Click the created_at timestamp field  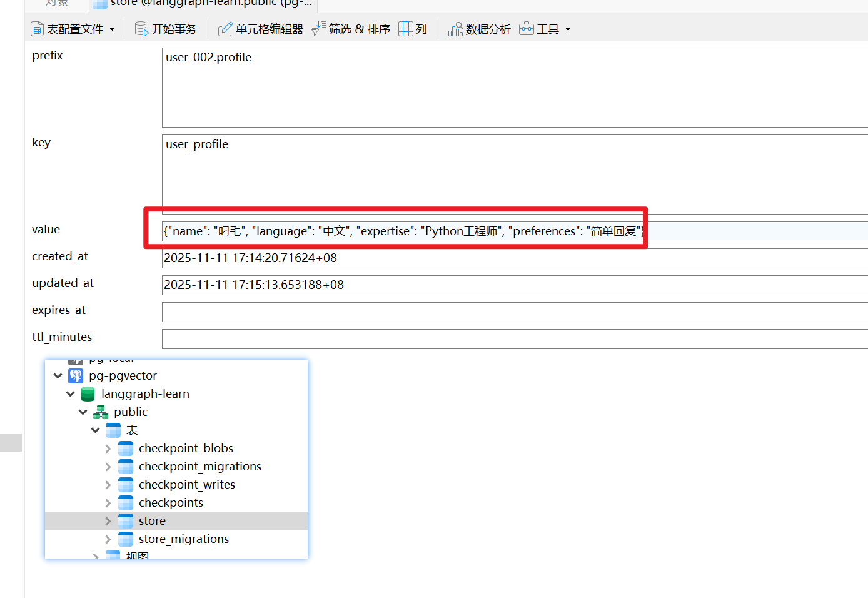point(515,258)
